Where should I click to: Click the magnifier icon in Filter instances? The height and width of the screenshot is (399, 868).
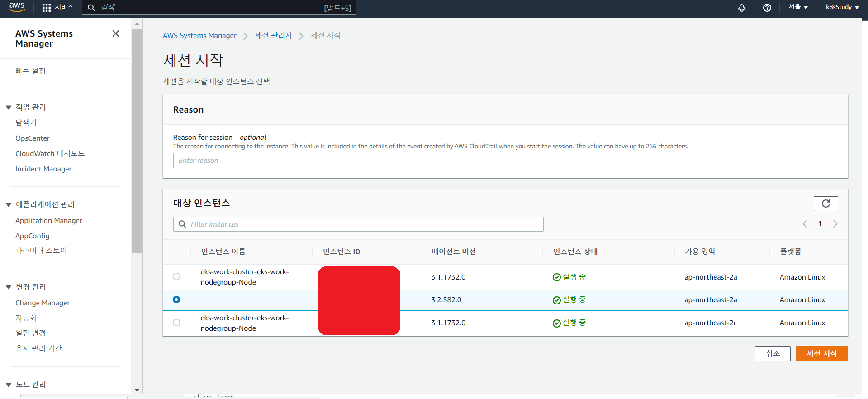(x=182, y=224)
